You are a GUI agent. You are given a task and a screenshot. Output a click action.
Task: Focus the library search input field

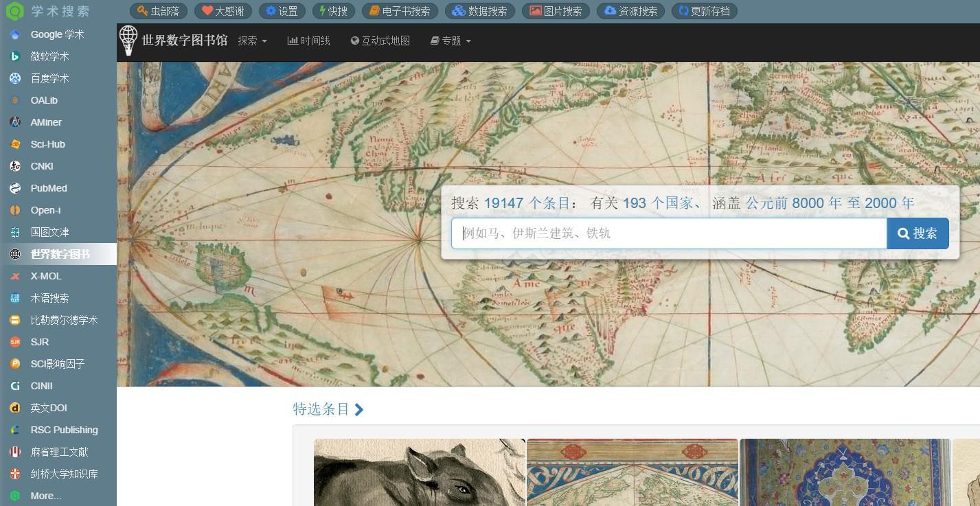tap(668, 233)
